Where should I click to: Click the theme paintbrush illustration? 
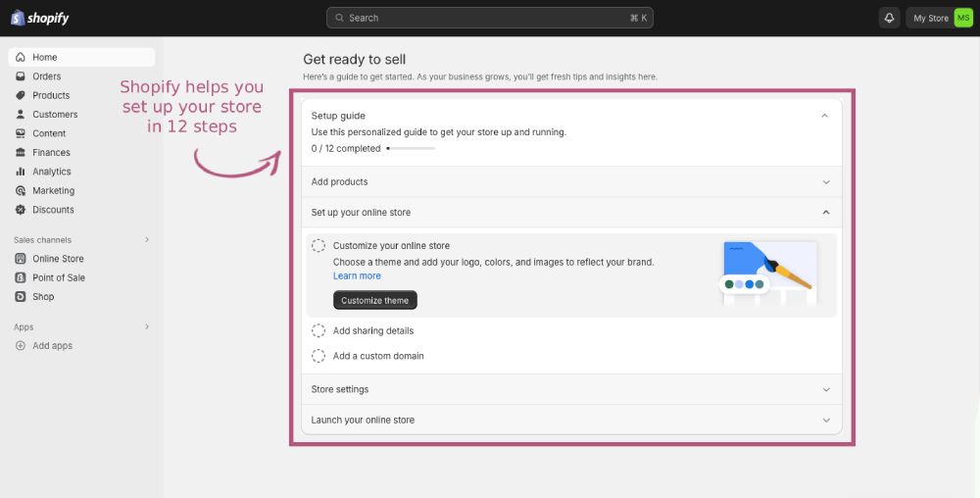767,274
